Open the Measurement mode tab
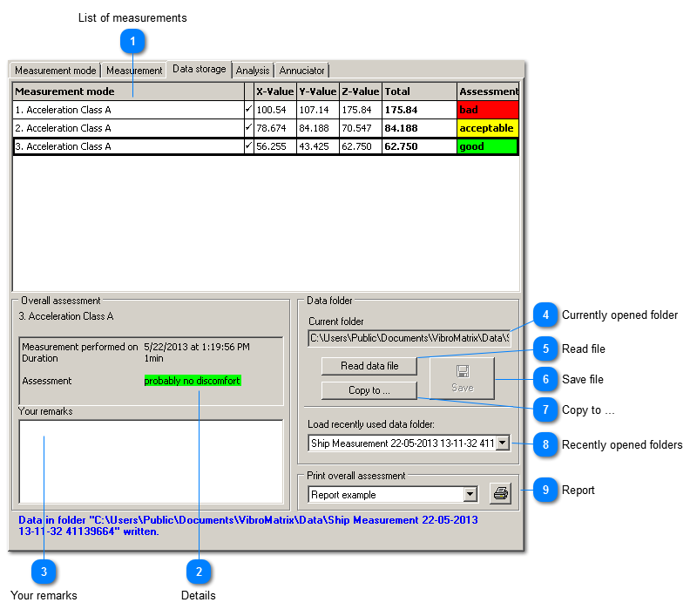Screen dimensions: 697x616 (56, 71)
